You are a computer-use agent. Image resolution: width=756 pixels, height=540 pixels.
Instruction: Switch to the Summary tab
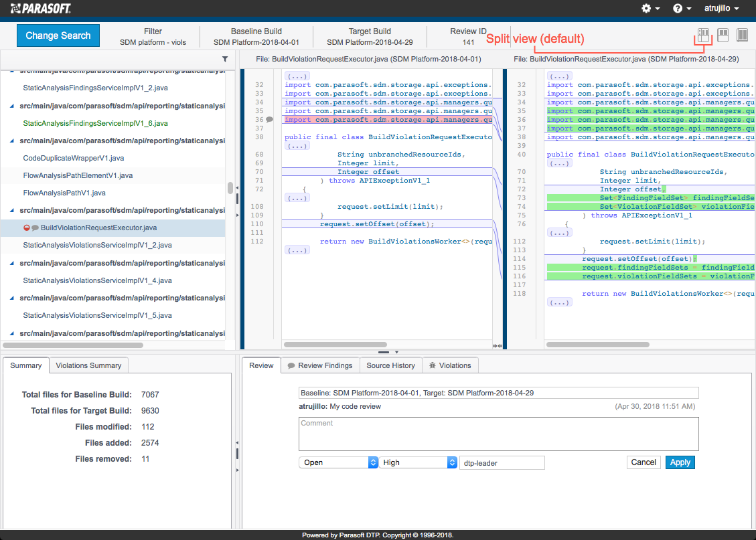pos(26,365)
